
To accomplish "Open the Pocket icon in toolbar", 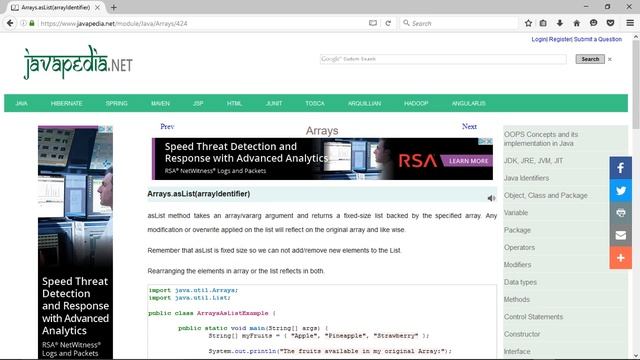I will pos(610,23).
